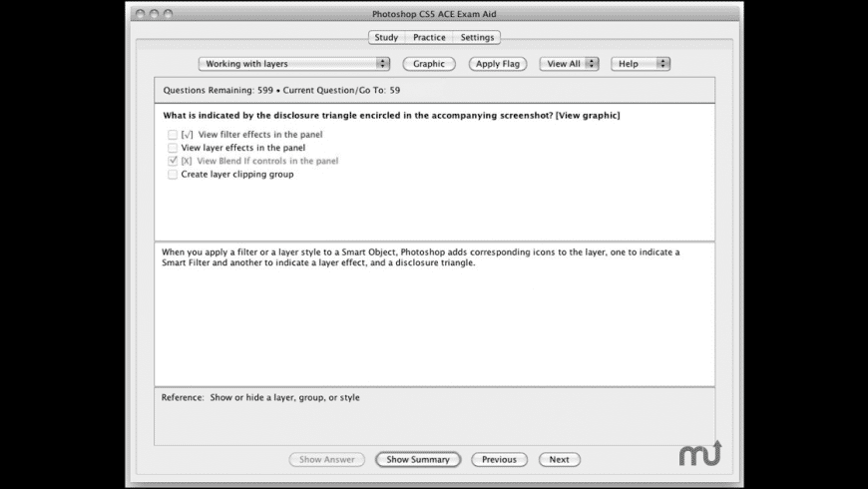Check Create layer clipping group option
Screen dimensions: 868x489
[x=173, y=175]
